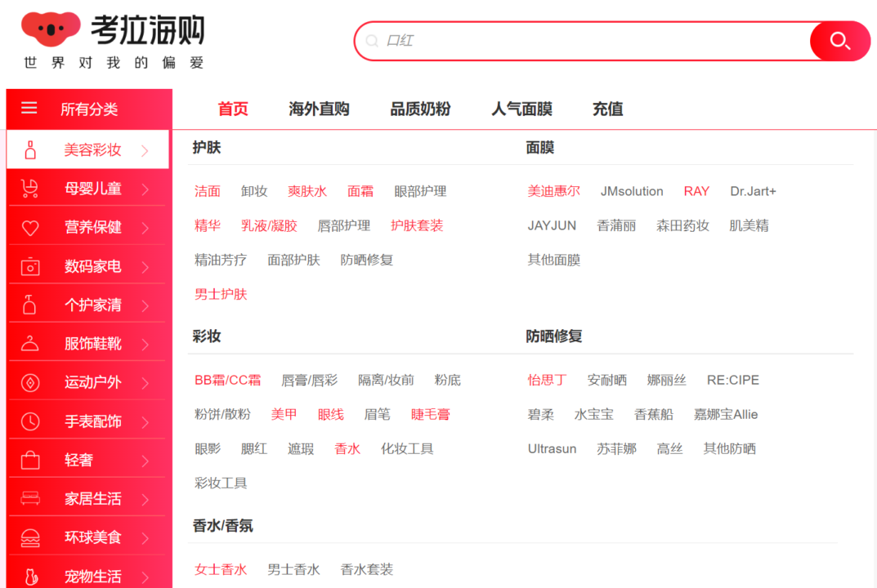Open the 男士护肤 link
The height and width of the screenshot is (588, 877).
[x=221, y=295]
